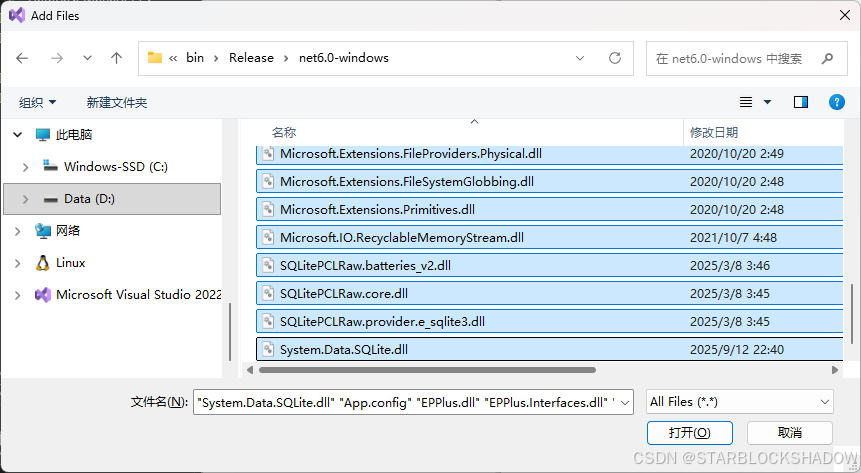
Task: Close the Add Files dialog
Action: (845, 15)
